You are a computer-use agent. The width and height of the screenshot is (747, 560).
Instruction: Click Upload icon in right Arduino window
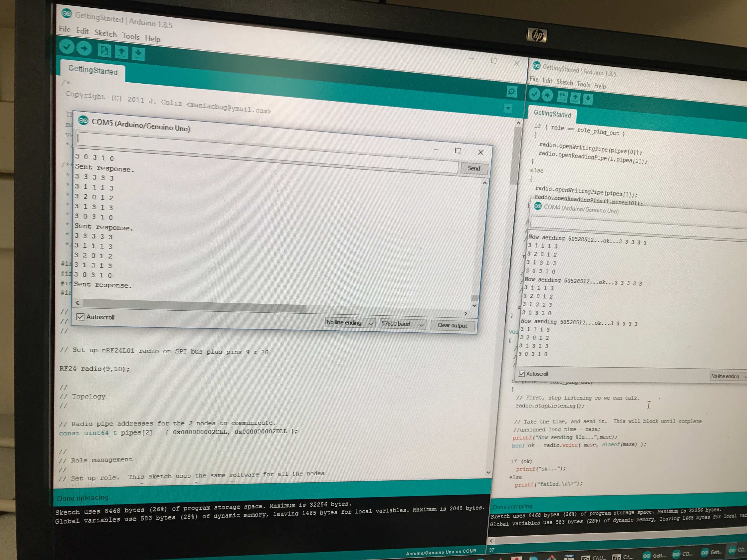pos(547,96)
